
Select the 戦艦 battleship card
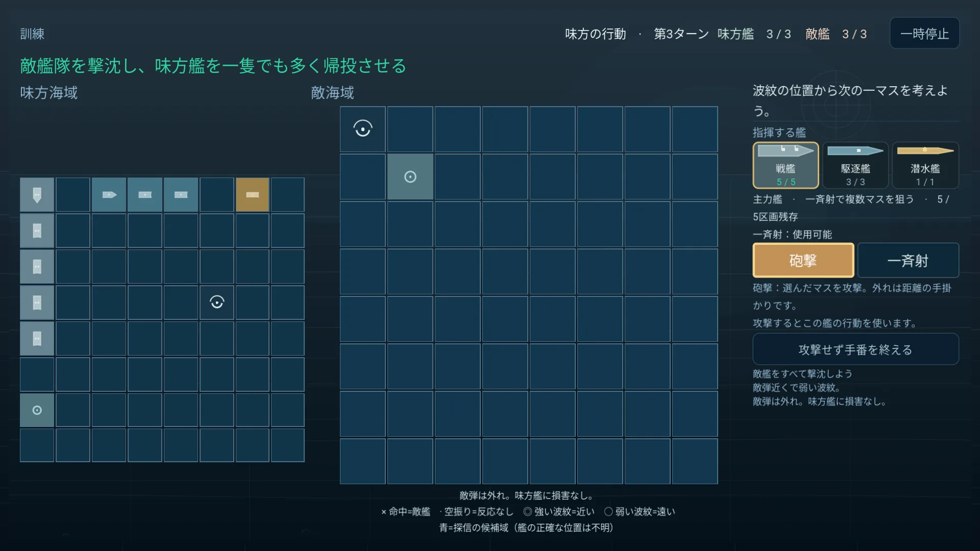tap(786, 165)
